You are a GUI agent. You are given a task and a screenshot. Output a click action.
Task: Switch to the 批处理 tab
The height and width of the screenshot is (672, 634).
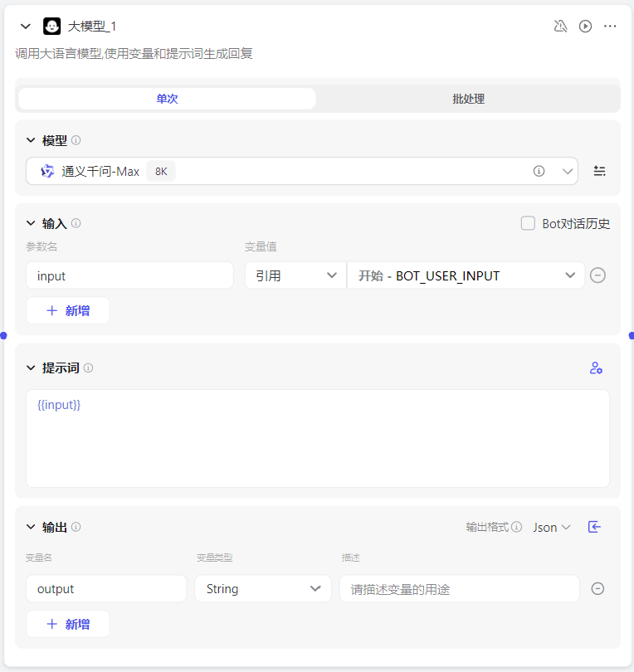(468, 99)
